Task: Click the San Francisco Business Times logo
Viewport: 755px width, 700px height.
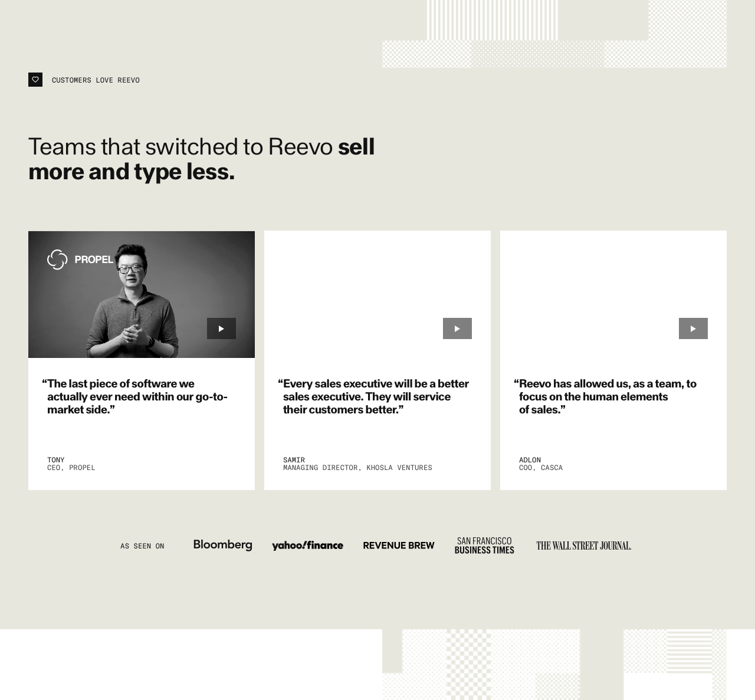Action: coord(484,545)
